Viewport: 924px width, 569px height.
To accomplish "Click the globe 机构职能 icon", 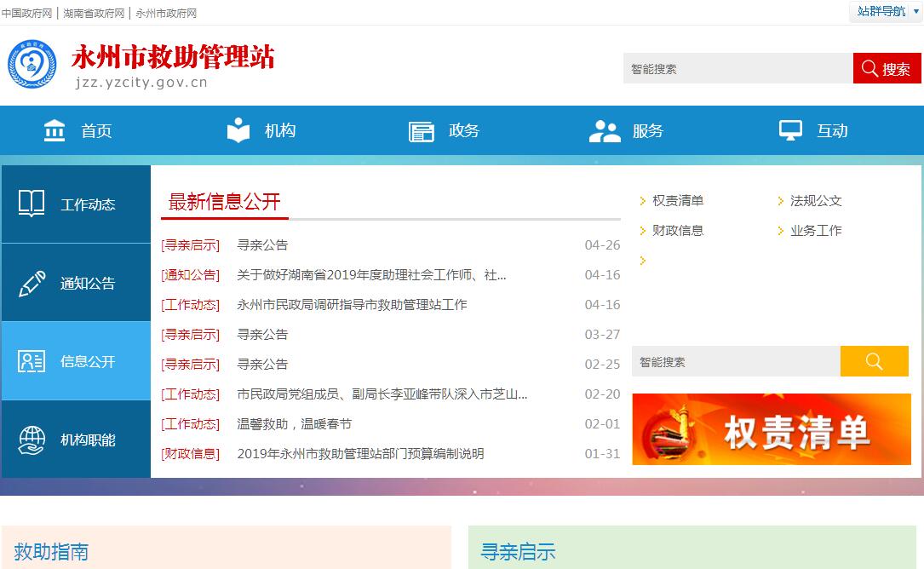I will (32, 440).
